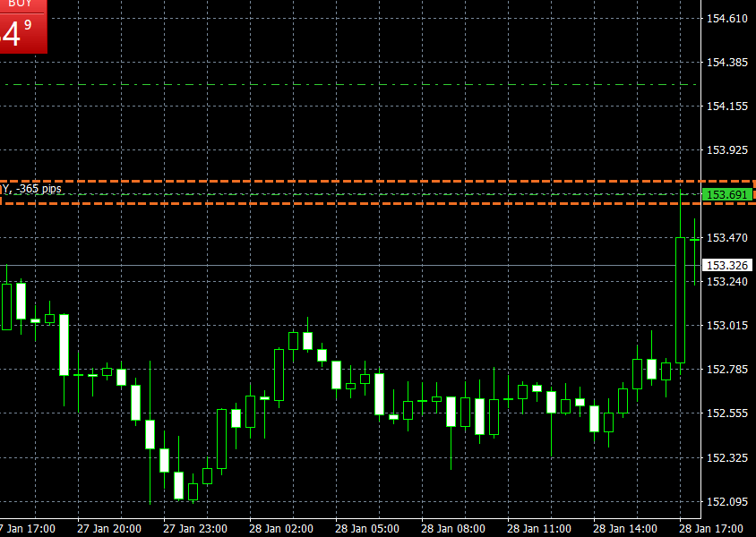This screenshot has height=537, width=756.
Task: Click the 154.610 price scale label
Action: point(726,19)
